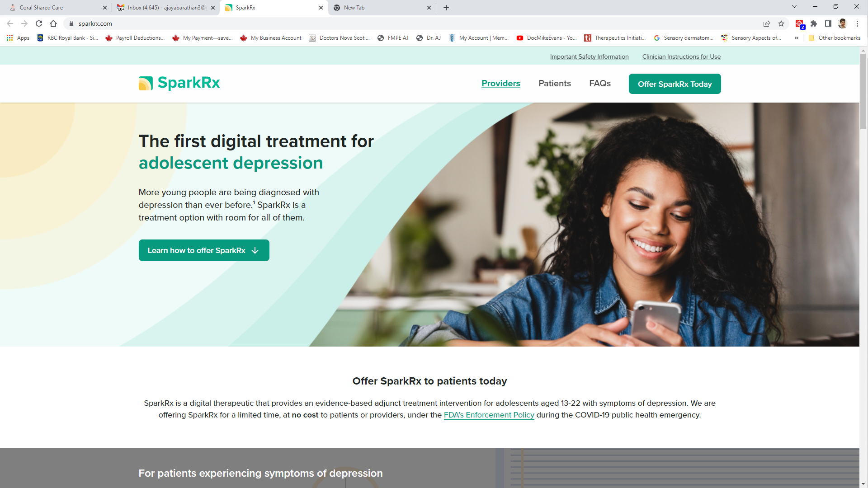Bookmark this page with the star icon
The width and height of the screenshot is (868, 488).
point(781,23)
